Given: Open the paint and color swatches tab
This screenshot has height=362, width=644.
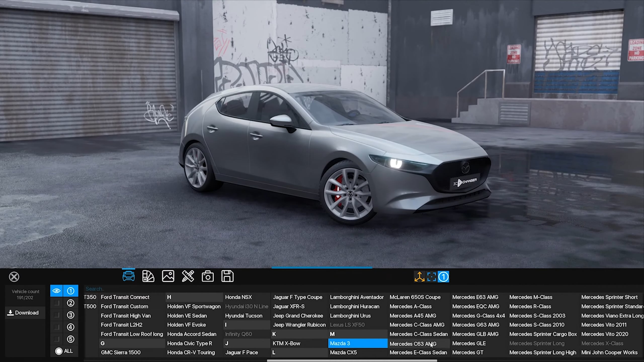Looking at the screenshot, I should (x=148, y=276).
